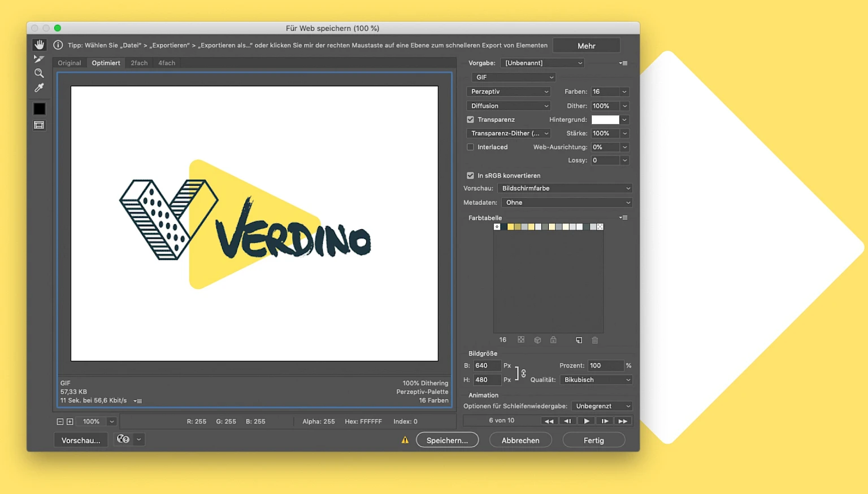Step to previous animation frame
This screenshot has width=868, height=494.
coord(567,421)
